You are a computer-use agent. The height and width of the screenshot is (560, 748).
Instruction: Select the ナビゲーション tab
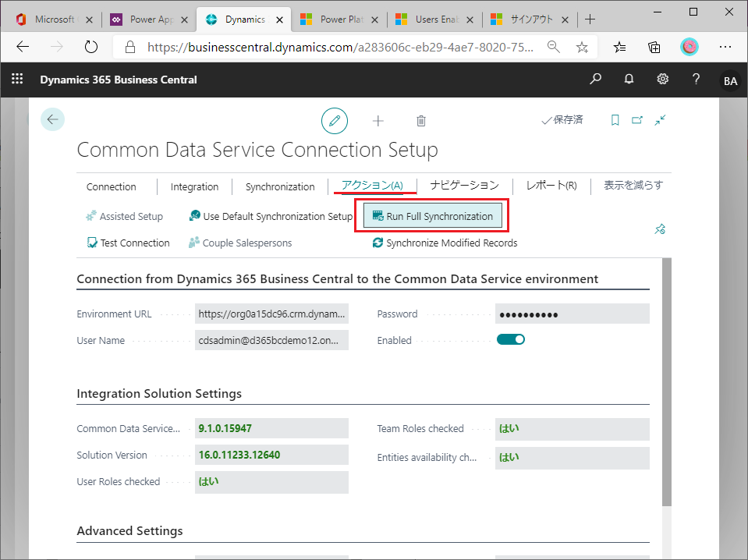click(464, 185)
